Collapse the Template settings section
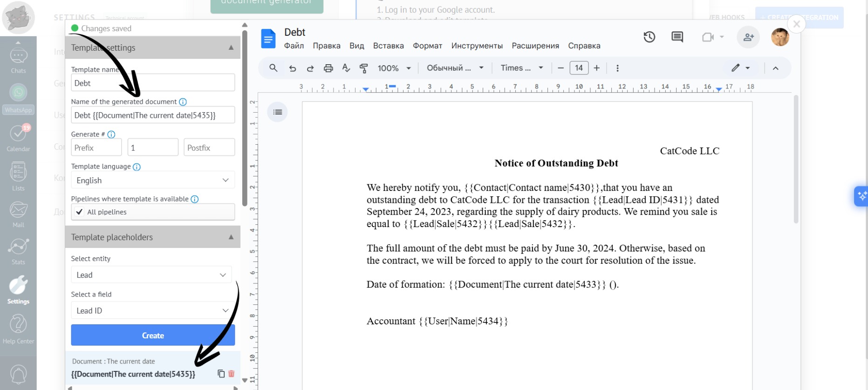The image size is (868, 390). click(231, 48)
